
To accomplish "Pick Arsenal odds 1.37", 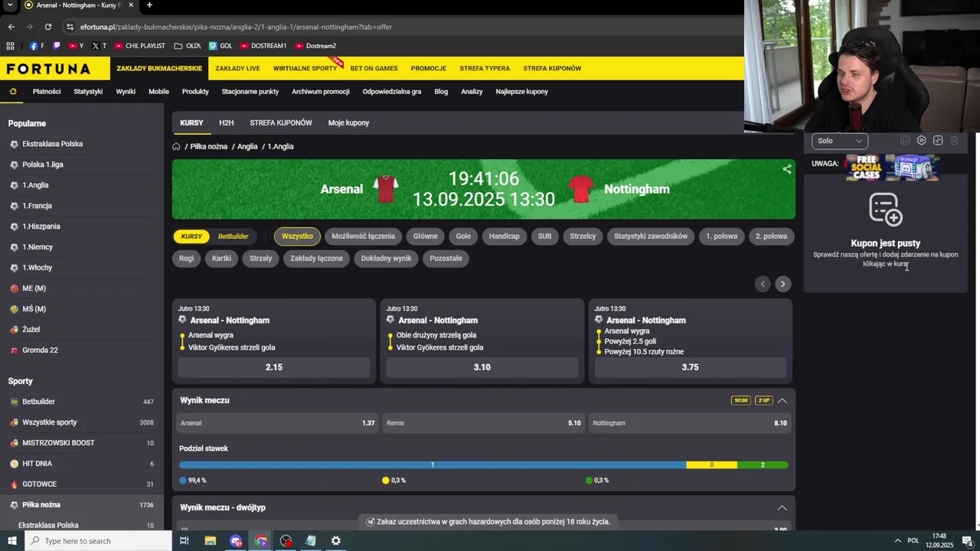I will 277,423.
